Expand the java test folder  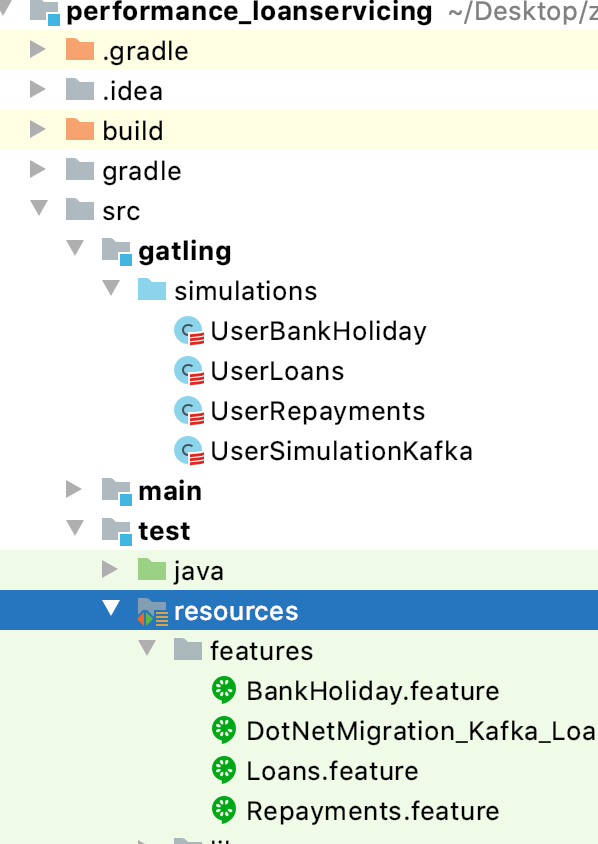click(x=111, y=571)
